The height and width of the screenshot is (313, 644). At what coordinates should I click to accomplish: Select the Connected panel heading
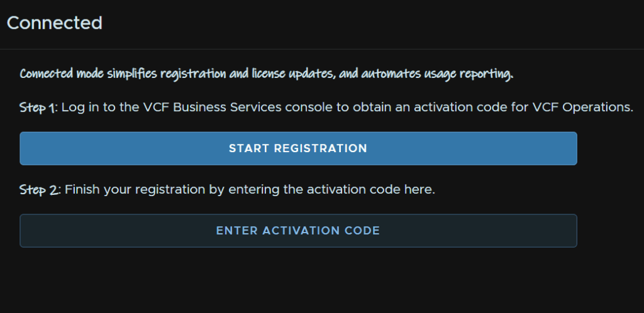point(55,23)
